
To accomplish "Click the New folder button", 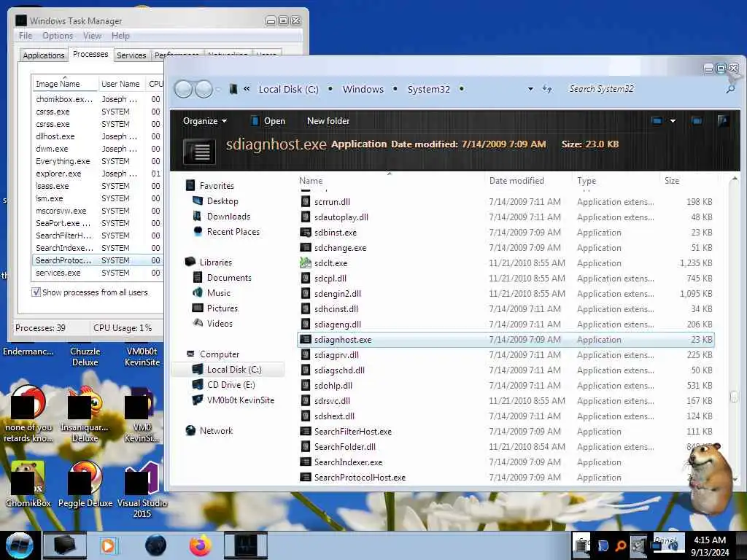I will click(328, 121).
